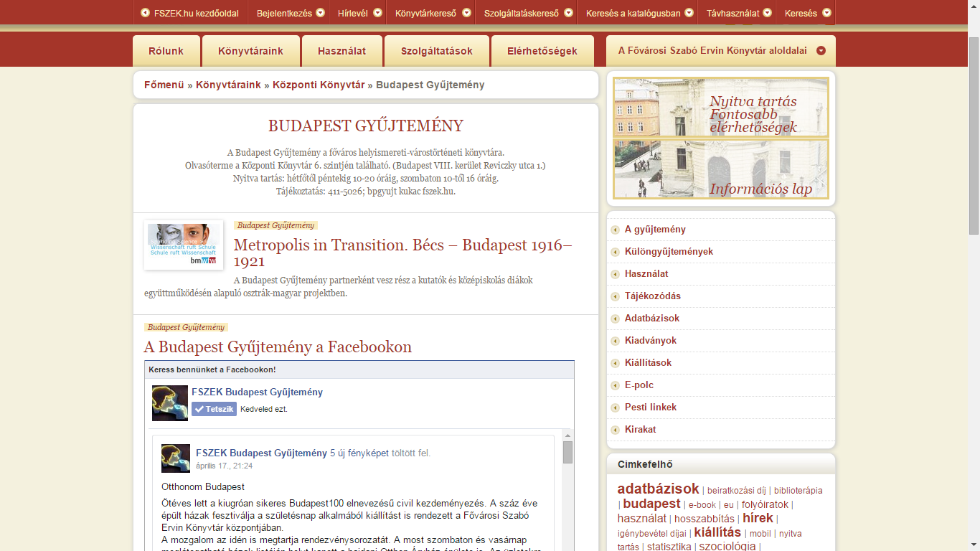Screen dimensions: 980x551
Task: Expand the Keresés a katalógusban dropdown arrow
Action: coord(689,13)
